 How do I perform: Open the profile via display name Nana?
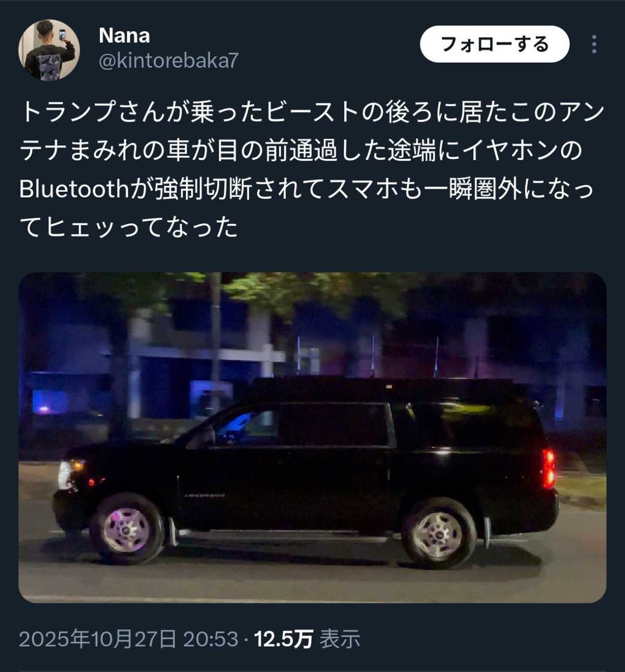(124, 35)
